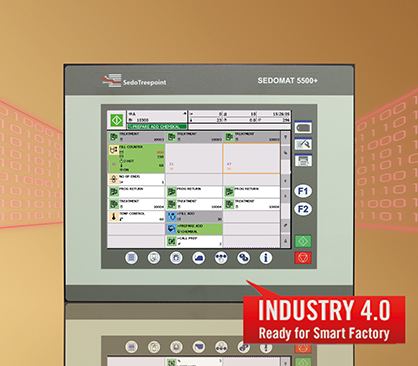Select the NO OF ENDS step
Image resolution: width=418 pixels, height=366 pixels.
[136, 179]
